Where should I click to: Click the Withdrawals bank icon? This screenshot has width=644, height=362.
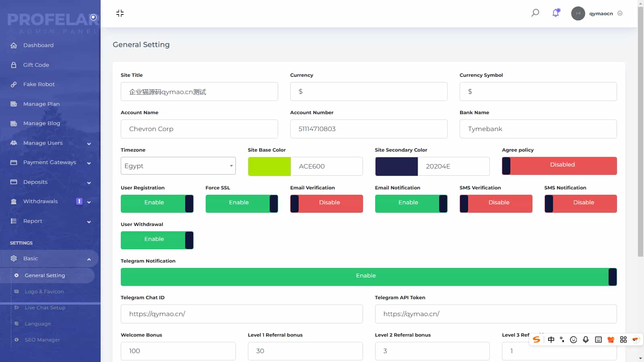click(14, 202)
